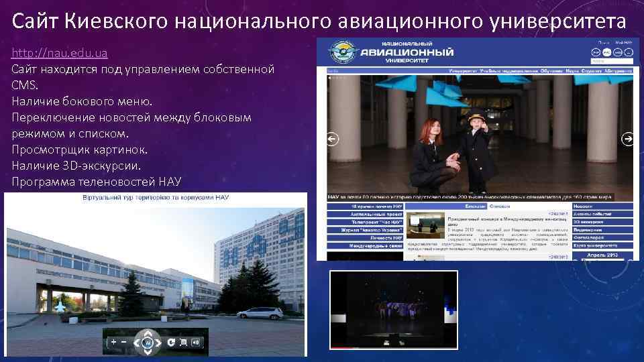Pan the virtual tour upward
644x362 pixels.
(148, 333)
